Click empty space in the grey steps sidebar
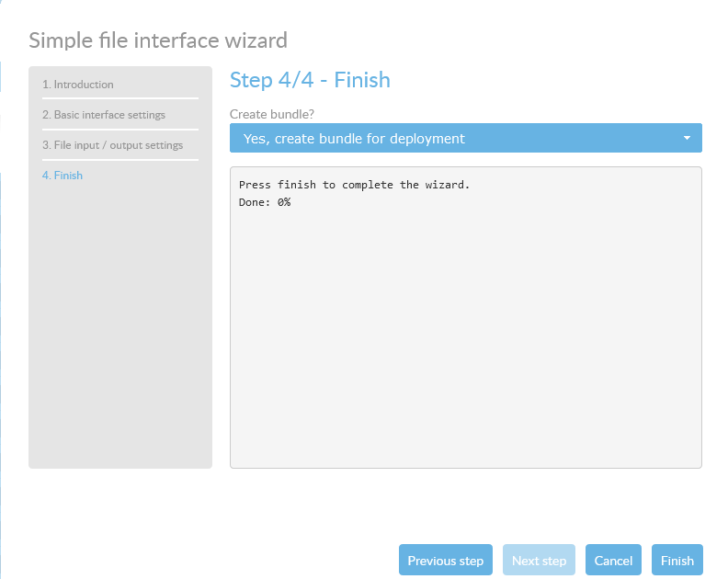728x579 pixels. pos(119,331)
